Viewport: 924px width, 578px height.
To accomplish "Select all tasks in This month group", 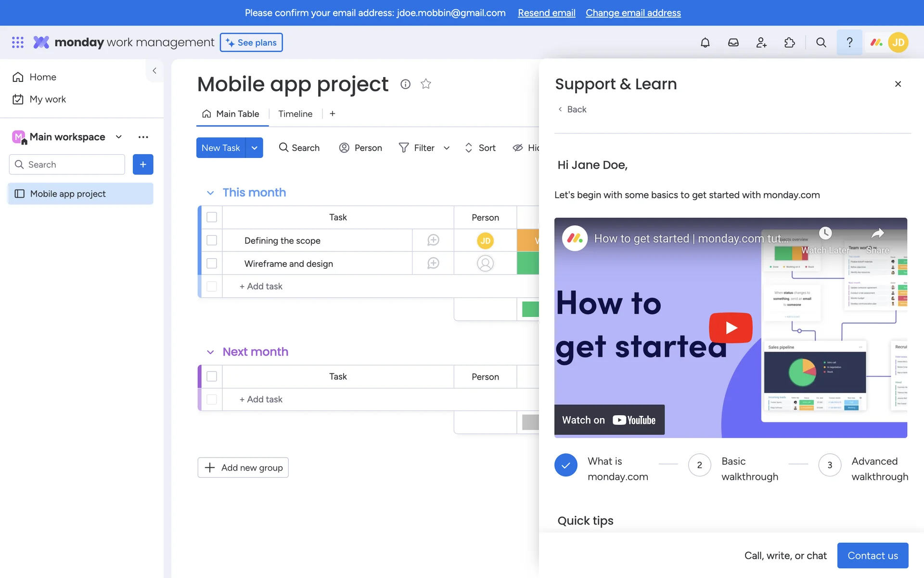I will coord(212,217).
